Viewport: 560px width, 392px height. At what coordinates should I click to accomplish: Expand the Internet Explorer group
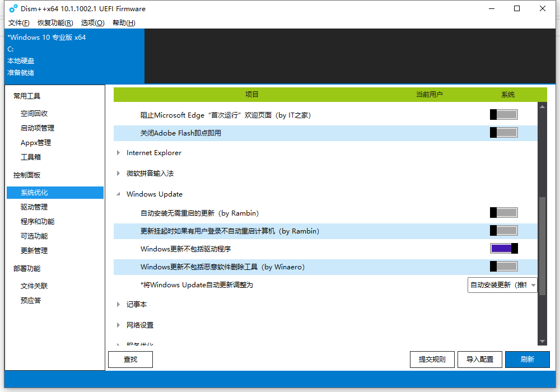coord(118,153)
